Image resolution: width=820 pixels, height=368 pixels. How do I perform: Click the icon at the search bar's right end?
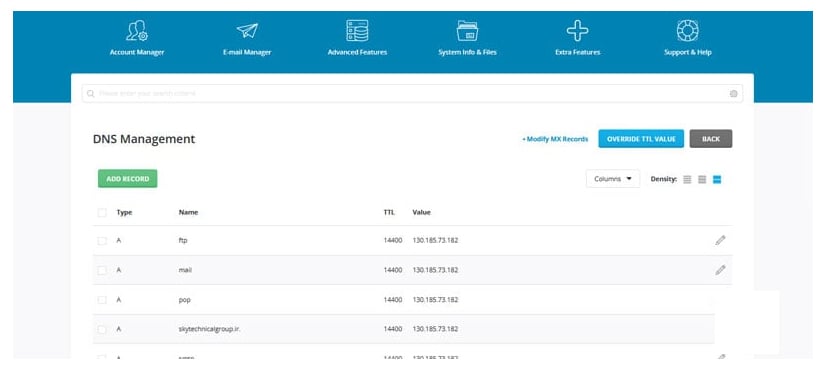[x=734, y=94]
